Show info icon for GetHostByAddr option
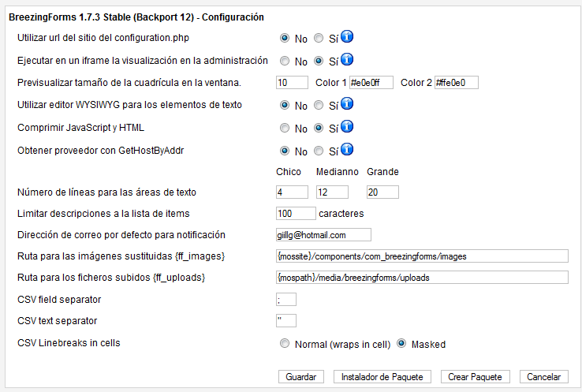Screen dimensions: 582x392 click(347, 149)
